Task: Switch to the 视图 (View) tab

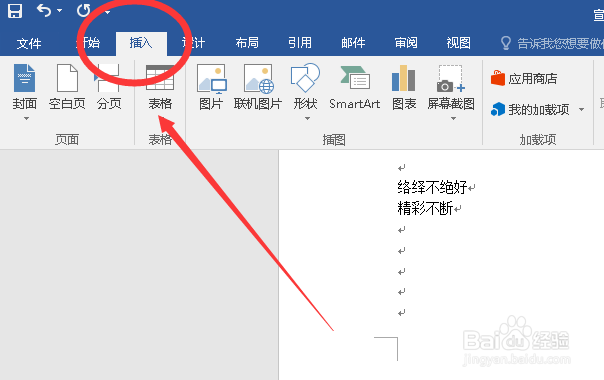Action: tap(458, 43)
